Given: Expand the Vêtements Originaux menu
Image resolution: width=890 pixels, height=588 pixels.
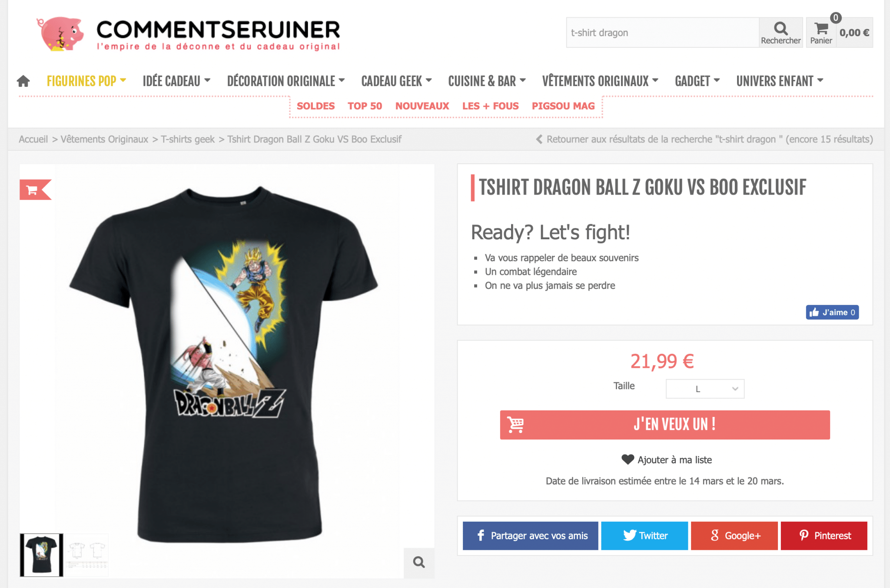Looking at the screenshot, I should point(600,81).
